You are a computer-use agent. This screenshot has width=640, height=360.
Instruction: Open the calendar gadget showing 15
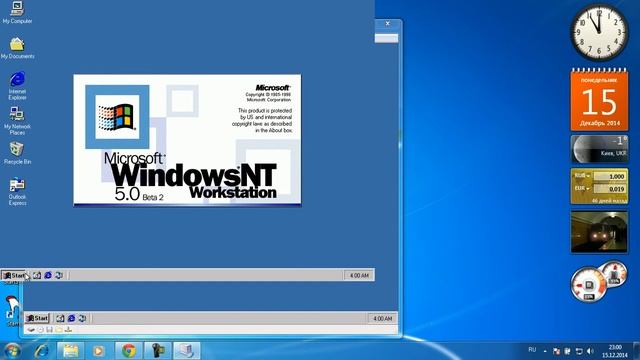(599, 99)
